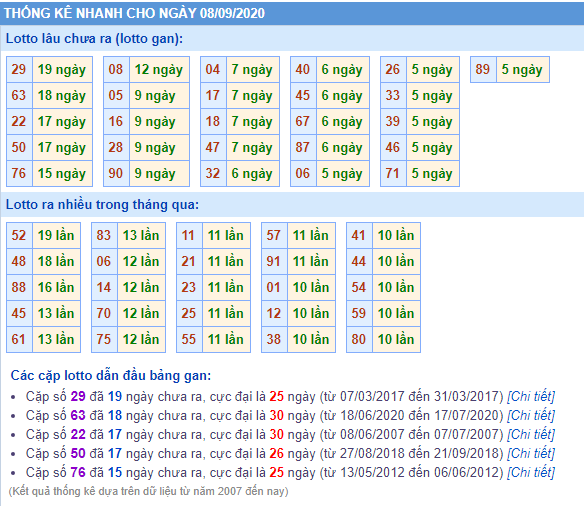
Task: Click the '19 ngày' cell beside 29
Action: [62, 70]
